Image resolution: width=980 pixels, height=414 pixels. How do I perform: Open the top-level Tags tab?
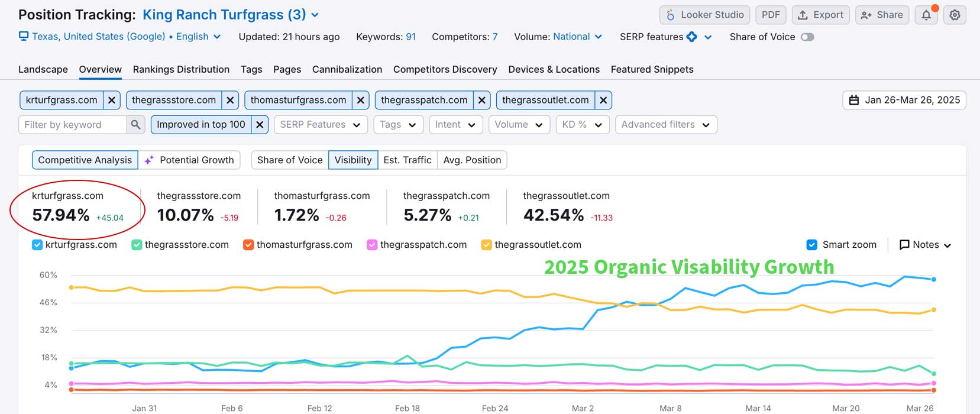[x=251, y=69]
